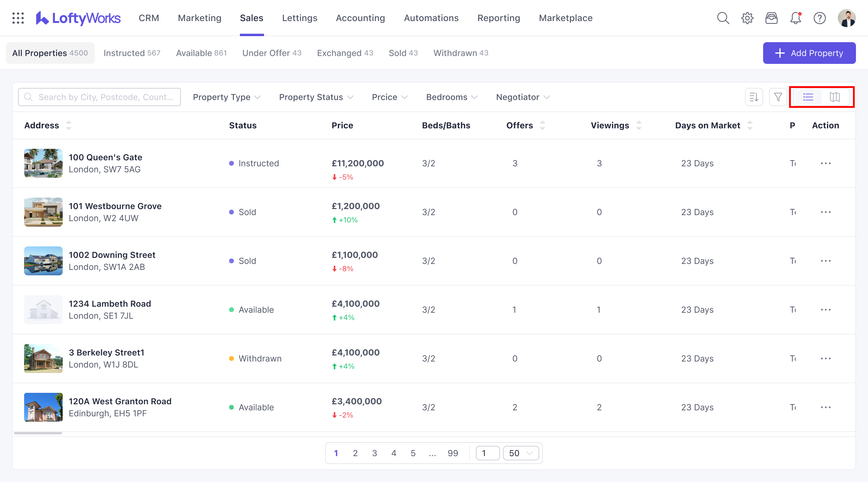Open the filter funnel icon
Viewport: 868px width, 482px height.
(778, 97)
